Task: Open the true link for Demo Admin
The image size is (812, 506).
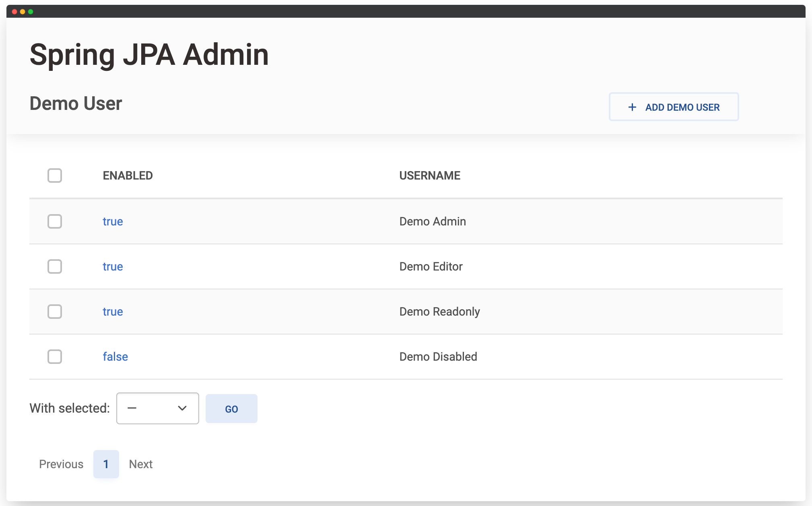Action: pyautogui.click(x=113, y=221)
